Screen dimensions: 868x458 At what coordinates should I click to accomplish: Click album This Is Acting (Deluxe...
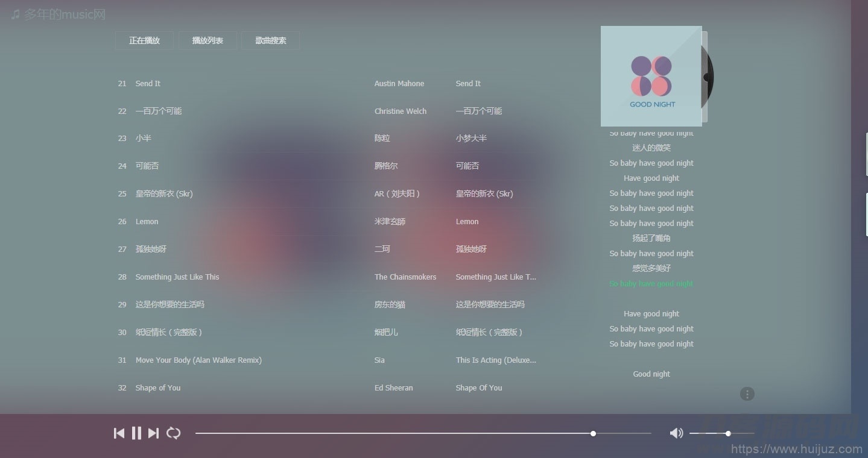click(496, 360)
